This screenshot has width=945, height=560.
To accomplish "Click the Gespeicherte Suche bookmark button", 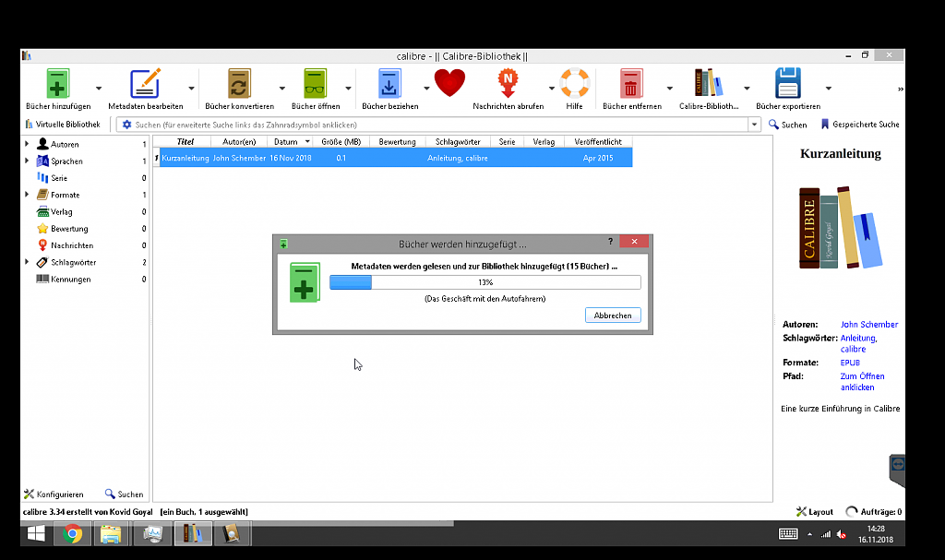I will pos(860,125).
